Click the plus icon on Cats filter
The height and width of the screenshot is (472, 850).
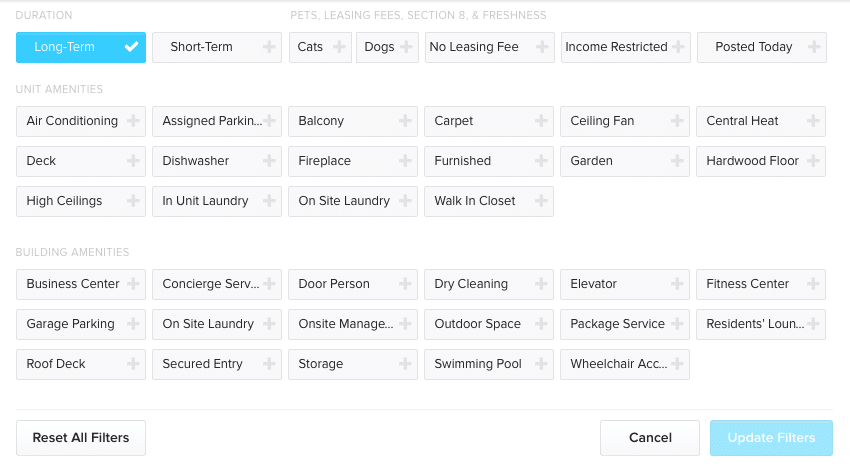pos(339,47)
